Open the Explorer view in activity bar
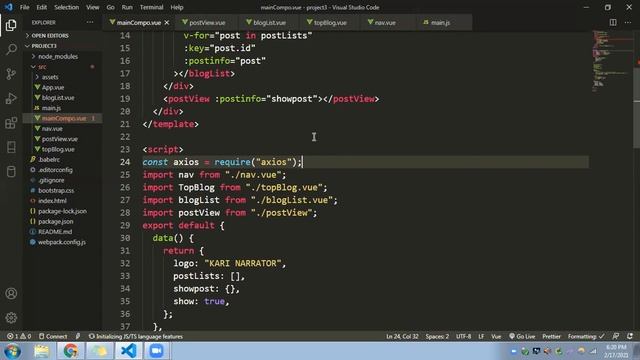The width and height of the screenshot is (640, 360). (11, 25)
